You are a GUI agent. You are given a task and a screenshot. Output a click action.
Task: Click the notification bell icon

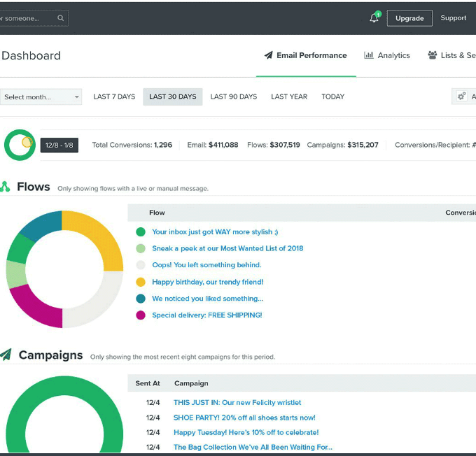click(374, 18)
